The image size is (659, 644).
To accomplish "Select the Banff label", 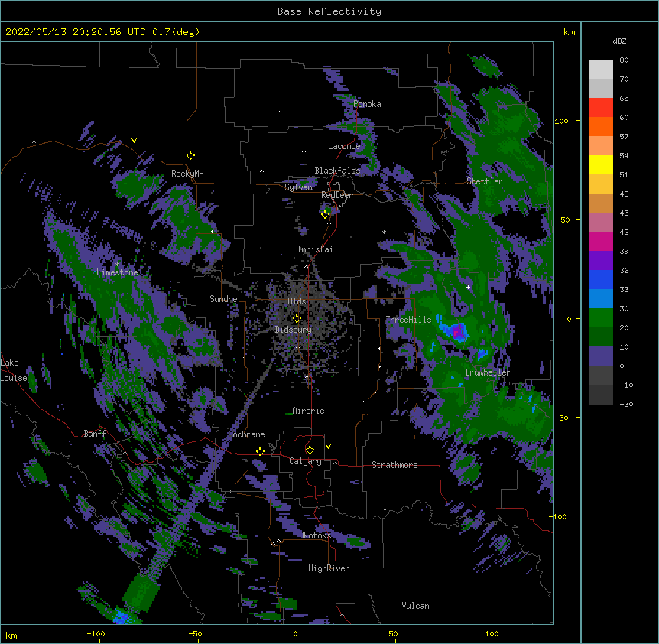I will click(x=95, y=434).
